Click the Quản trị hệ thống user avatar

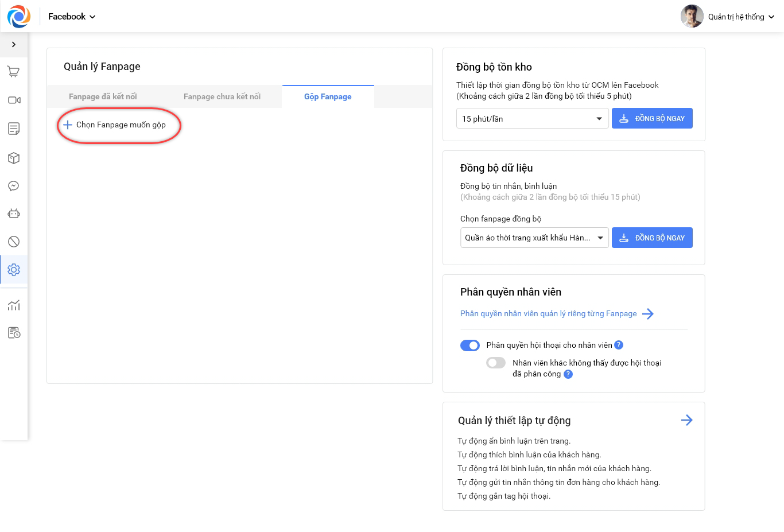coord(692,17)
